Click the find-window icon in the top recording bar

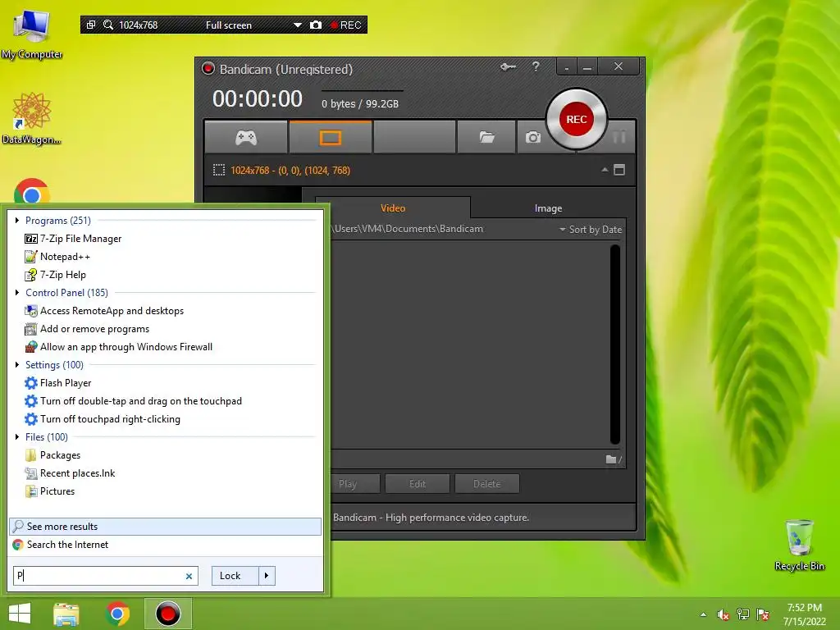pyautogui.click(x=91, y=25)
